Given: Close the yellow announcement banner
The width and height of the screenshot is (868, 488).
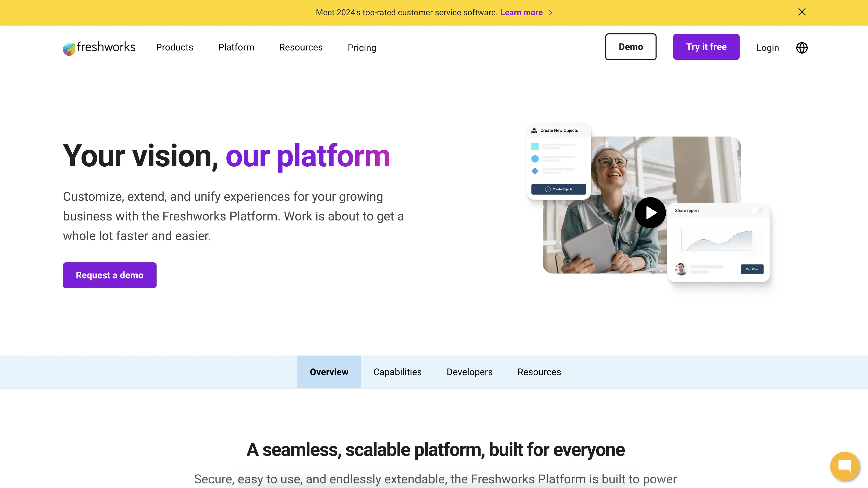Looking at the screenshot, I should point(802,12).
